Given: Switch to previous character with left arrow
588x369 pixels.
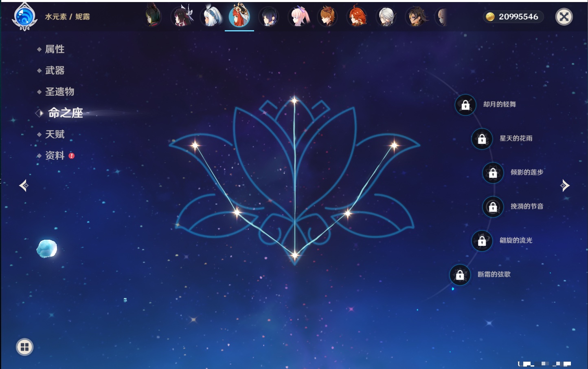Looking at the screenshot, I should [24, 186].
